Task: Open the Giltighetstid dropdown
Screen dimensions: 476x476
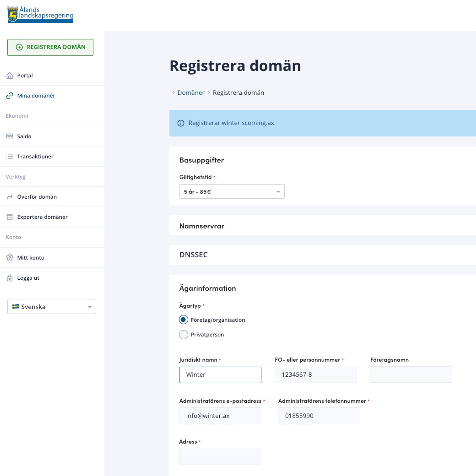Action: [x=232, y=191]
